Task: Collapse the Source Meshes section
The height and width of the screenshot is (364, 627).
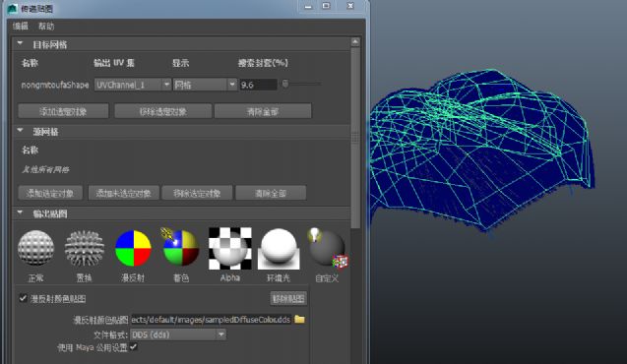Action: coord(20,131)
